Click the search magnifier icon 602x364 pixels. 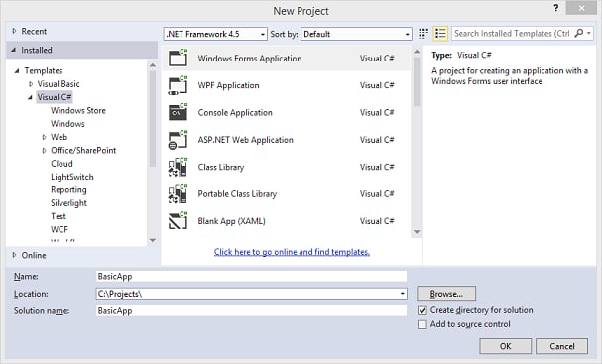coord(578,33)
